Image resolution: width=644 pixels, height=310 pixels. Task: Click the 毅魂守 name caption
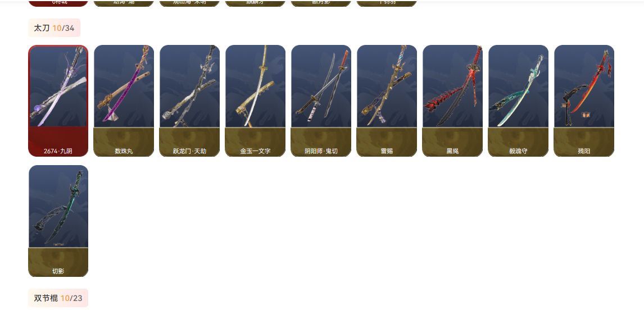(x=518, y=151)
